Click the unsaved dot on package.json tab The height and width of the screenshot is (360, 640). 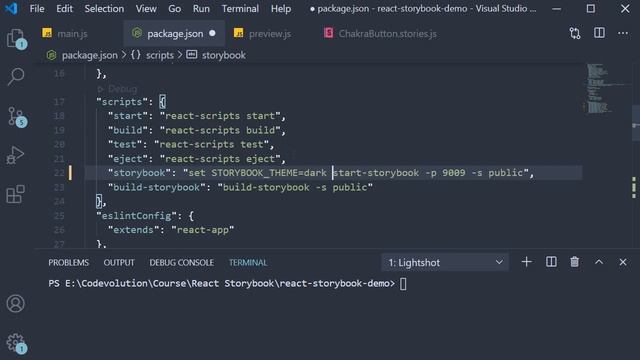pyautogui.click(x=212, y=33)
